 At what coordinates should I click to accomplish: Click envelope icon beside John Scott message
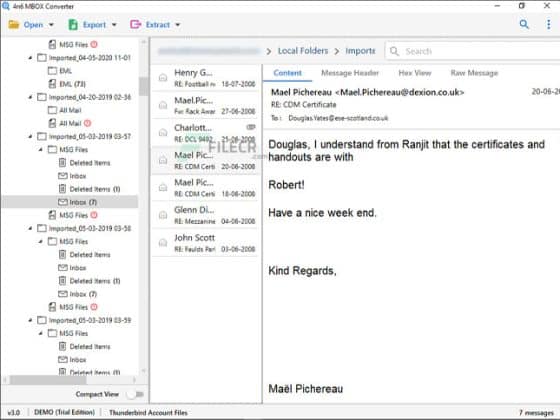163,243
